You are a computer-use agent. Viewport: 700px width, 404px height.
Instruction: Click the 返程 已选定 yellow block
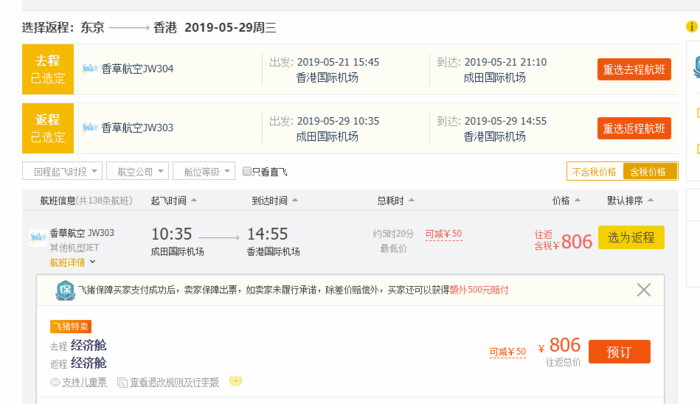click(48, 128)
